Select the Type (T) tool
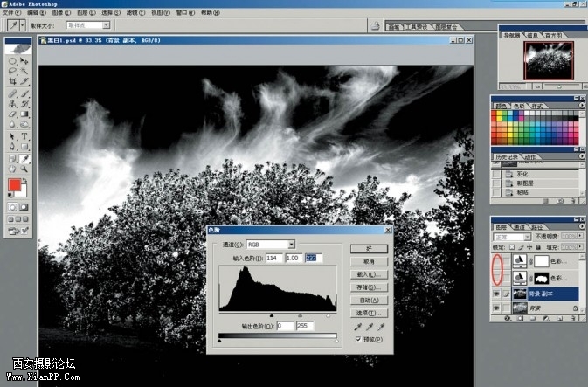The width and height of the screenshot is (588, 387). pos(24,136)
